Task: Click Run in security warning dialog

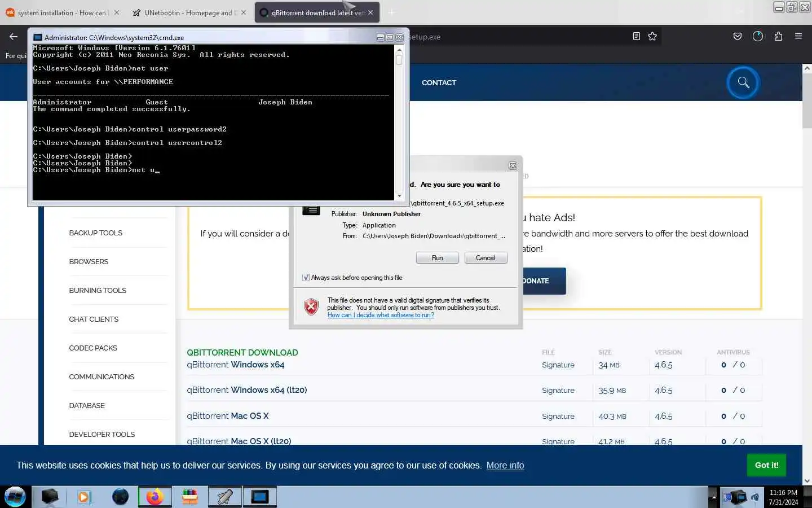Action: pyautogui.click(x=437, y=258)
